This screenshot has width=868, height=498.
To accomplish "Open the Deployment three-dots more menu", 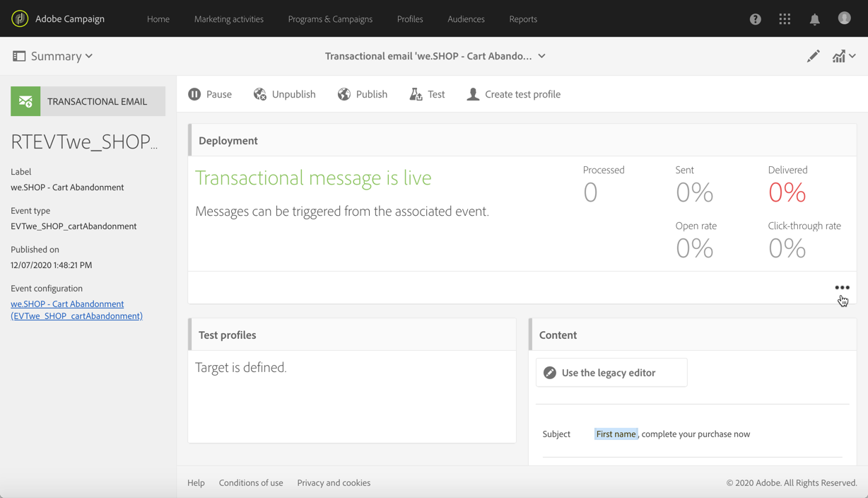I will coord(842,288).
